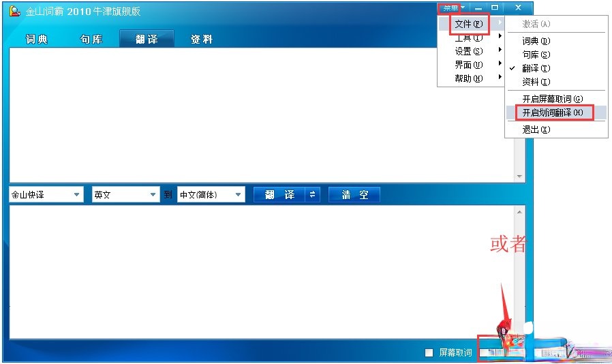Expand the 帮助(H) submenu
Image resolution: width=612 pixels, height=364 pixels.
click(471, 78)
